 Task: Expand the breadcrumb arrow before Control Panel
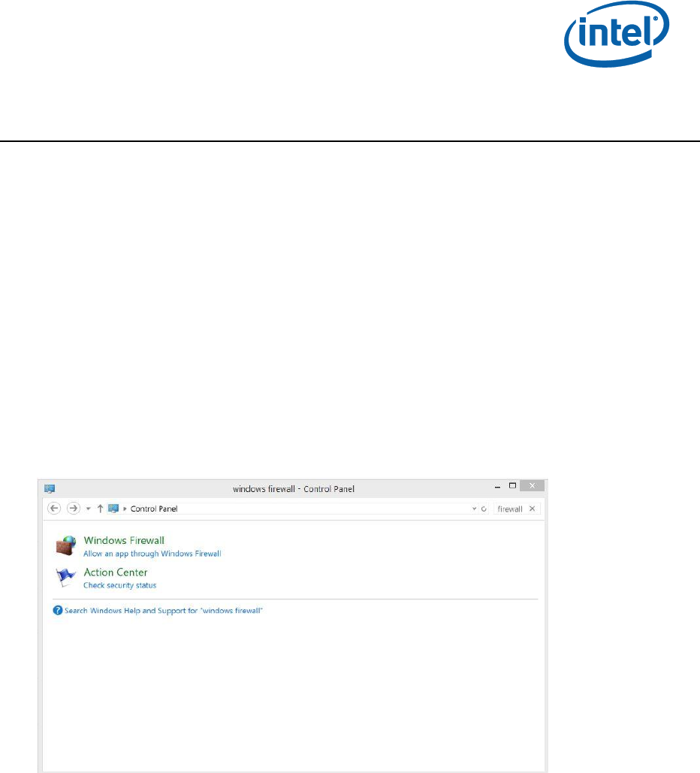pos(125,509)
